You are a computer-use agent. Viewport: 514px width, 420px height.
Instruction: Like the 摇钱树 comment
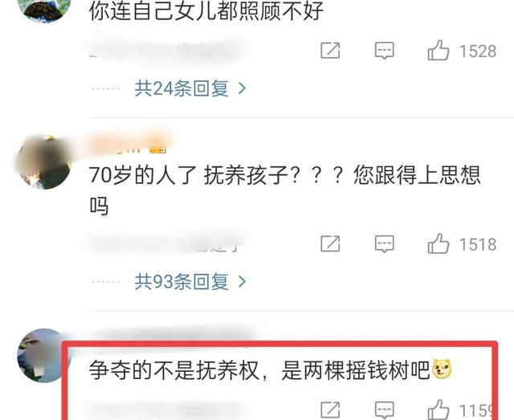coord(439,410)
